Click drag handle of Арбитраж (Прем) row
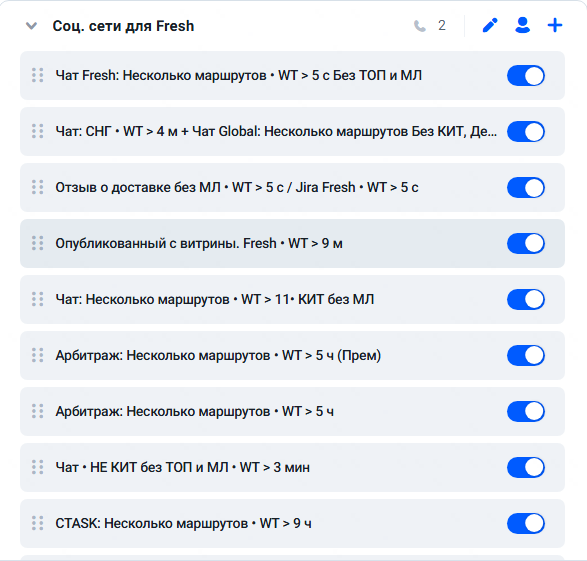The width and height of the screenshot is (587, 561). click(37, 355)
